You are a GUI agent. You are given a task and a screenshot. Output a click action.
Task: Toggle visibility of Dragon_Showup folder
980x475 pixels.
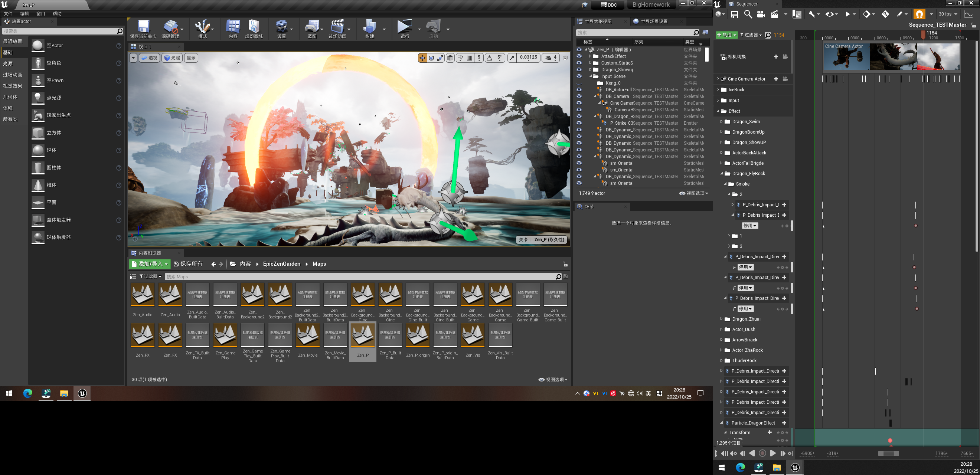click(x=579, y=70)
